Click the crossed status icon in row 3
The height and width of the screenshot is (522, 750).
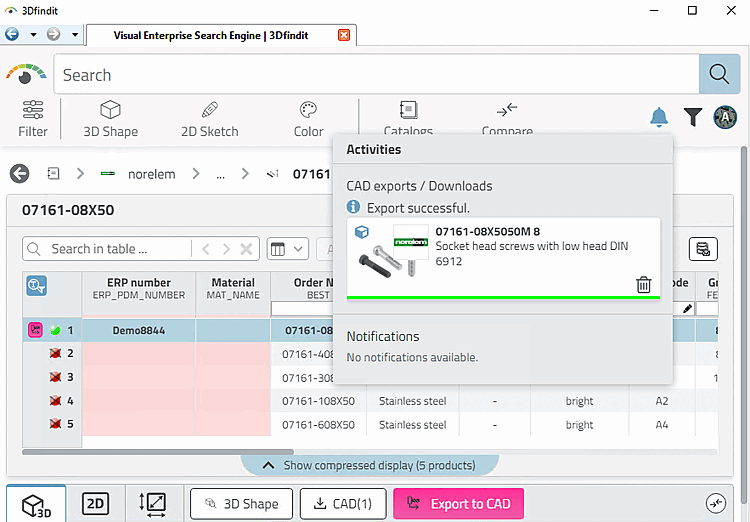(x=55, y=377)
